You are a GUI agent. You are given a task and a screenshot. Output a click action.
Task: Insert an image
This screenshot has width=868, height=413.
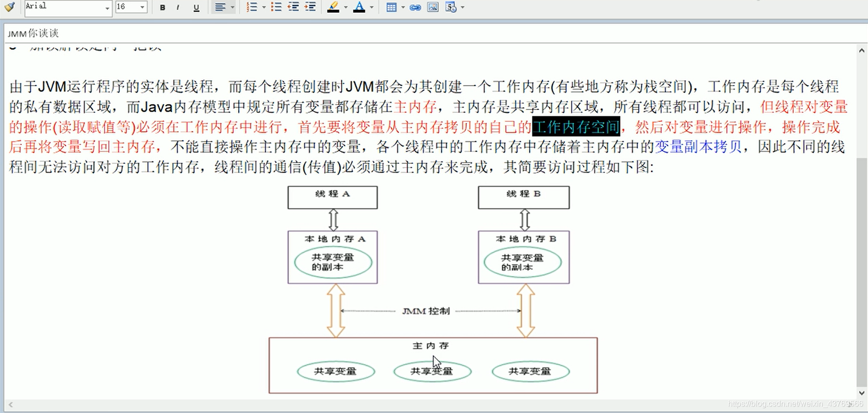tap(433, 7)
